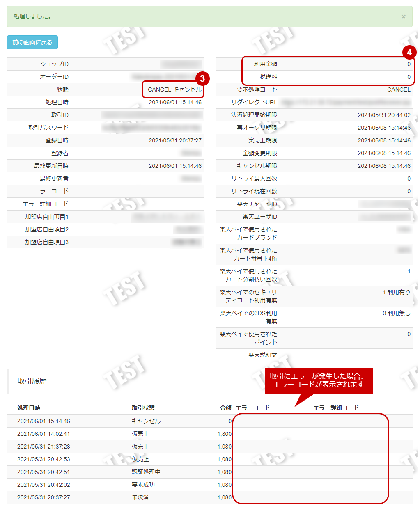Select the 決済処理開始期限 value 2021/05/31 20:44:02

pyautogui.click(x=384, y=115)
